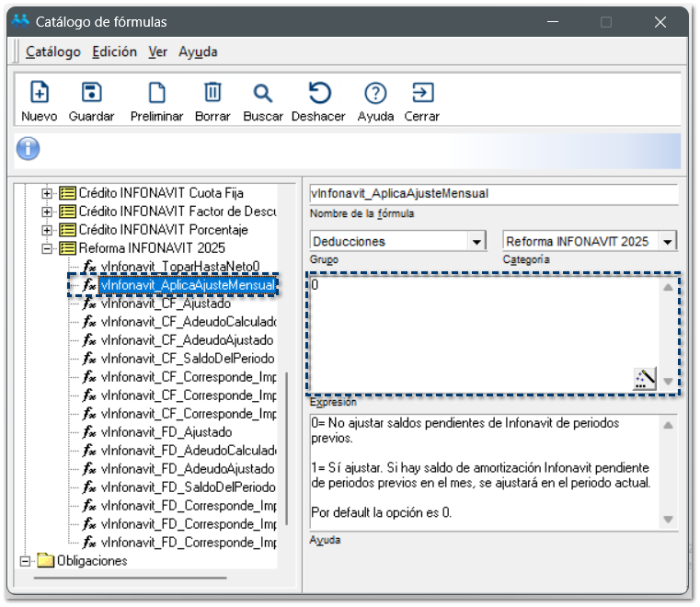Click the blue information icon
700x607 pixels.
[x=29, y=148]
